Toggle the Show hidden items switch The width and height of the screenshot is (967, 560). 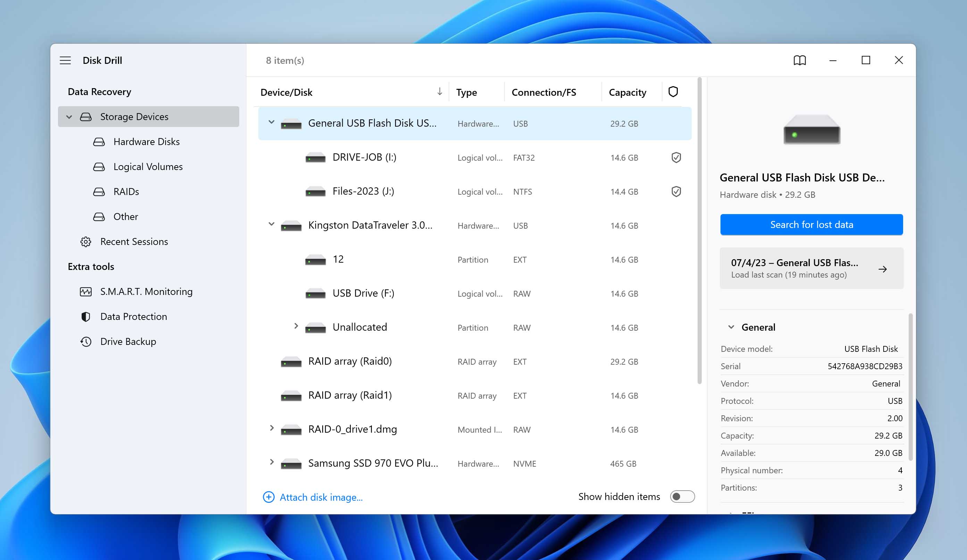(x=682, y=497)
